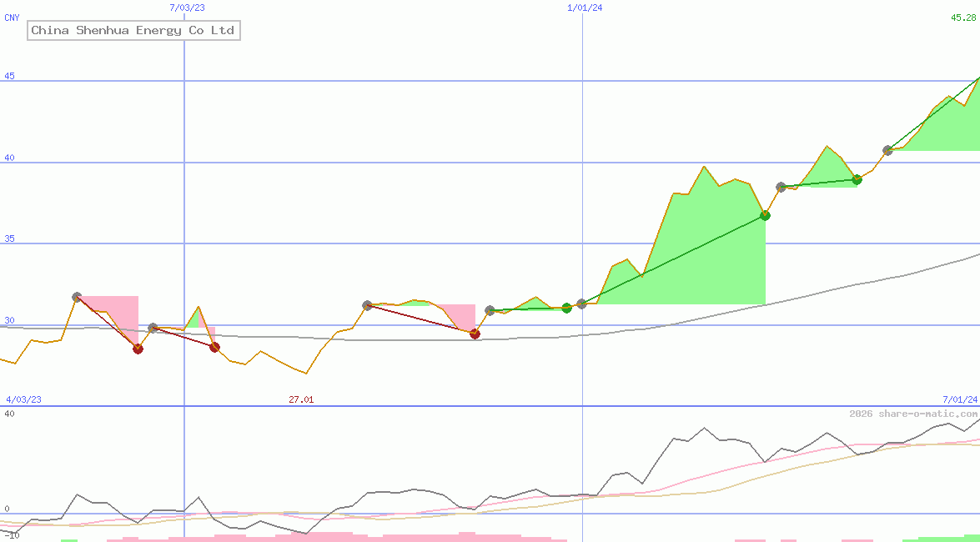
Task: Select the gray dot at the start of downtrend
Action: click(77, 295)
